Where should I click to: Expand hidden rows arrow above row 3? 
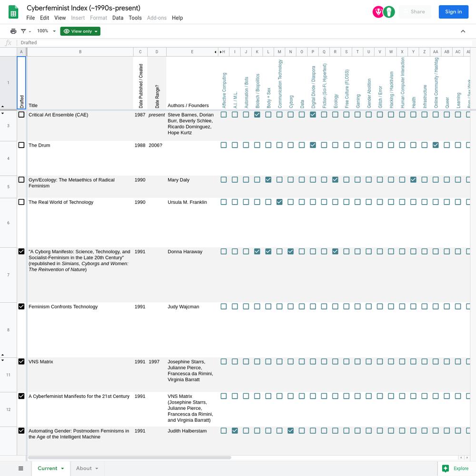(3, 113)
